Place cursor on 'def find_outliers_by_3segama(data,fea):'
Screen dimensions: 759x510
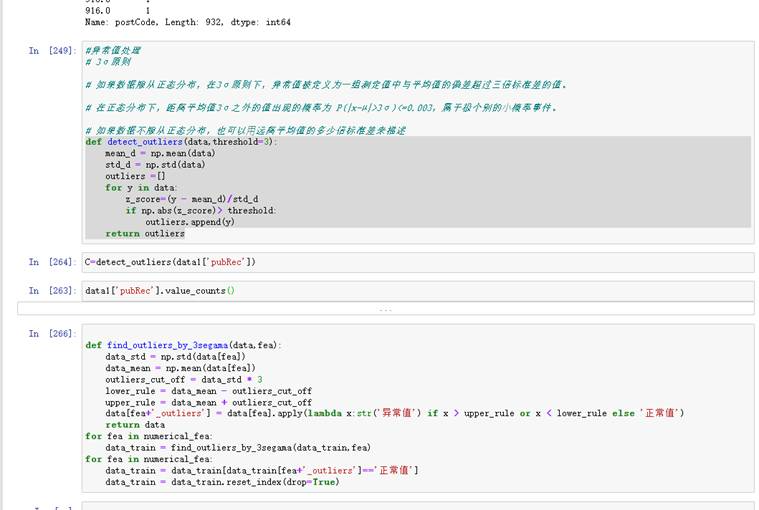click(183, 345)
